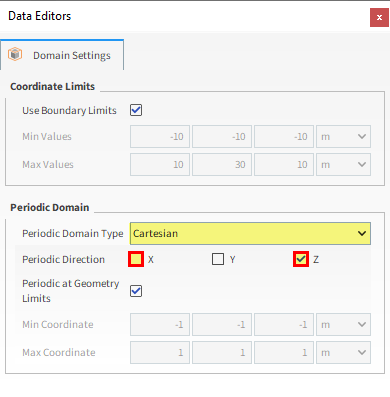Screen dimensions: 390x397
Task: Click the Min Values Z input field
Action: [284, 136]
